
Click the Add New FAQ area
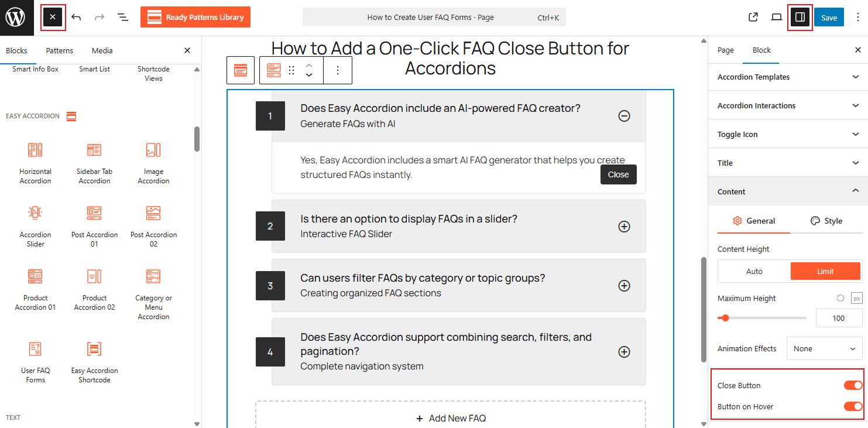450,417
